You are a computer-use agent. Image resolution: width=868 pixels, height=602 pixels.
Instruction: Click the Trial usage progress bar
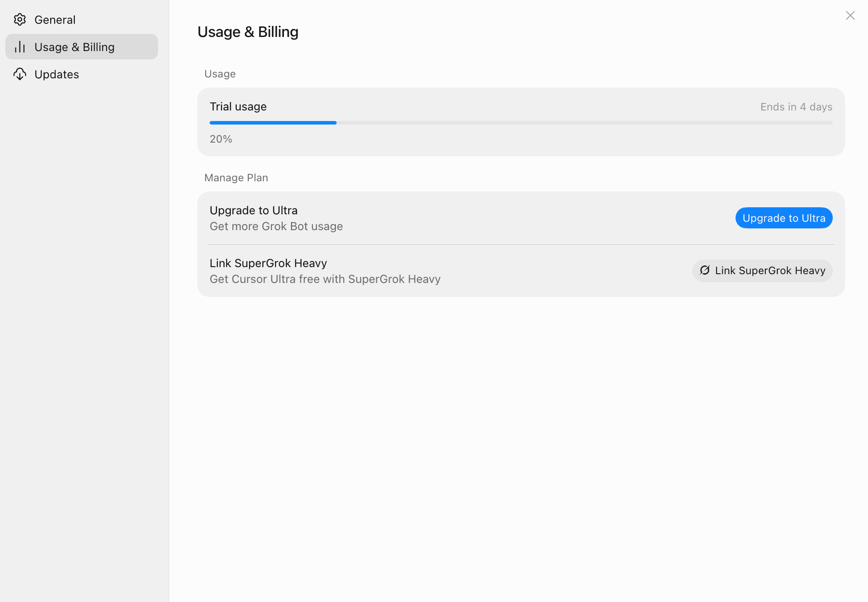[x=521, y=123]
